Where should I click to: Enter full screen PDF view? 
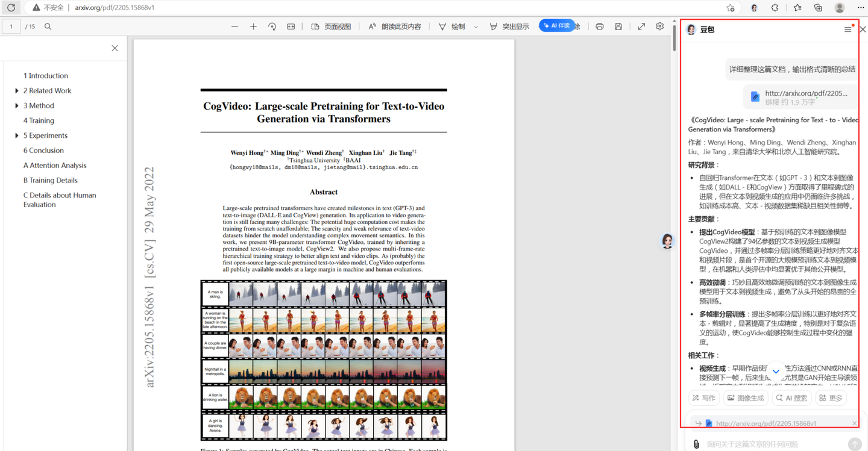pos(641,26)
